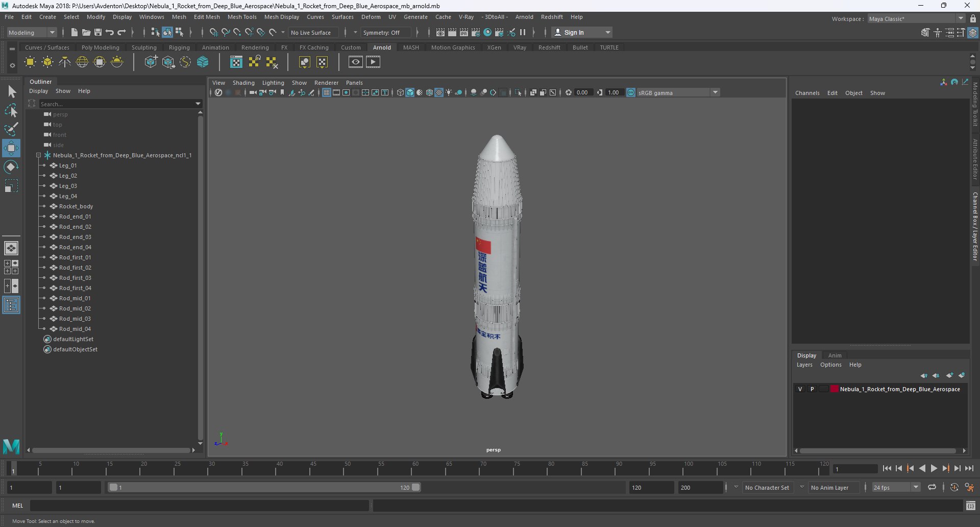Open Channels menu in Channel Box
Viewport: 980px width, 527px height.
[x=807, y=93]
